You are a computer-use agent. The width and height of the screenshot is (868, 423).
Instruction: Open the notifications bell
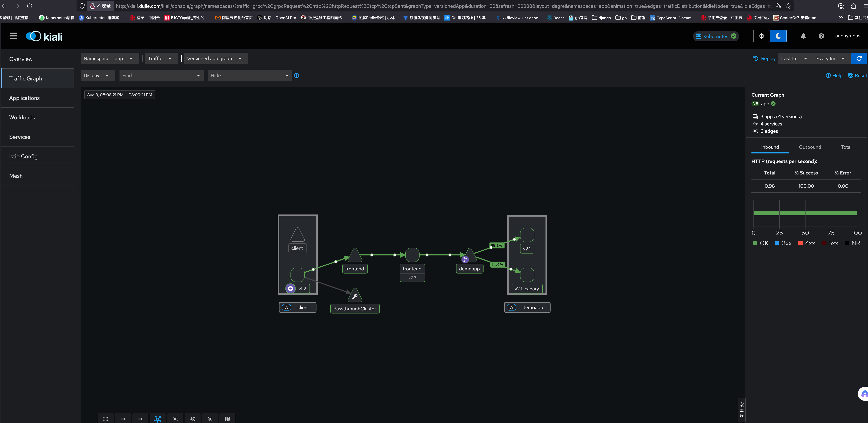point(803,36)
